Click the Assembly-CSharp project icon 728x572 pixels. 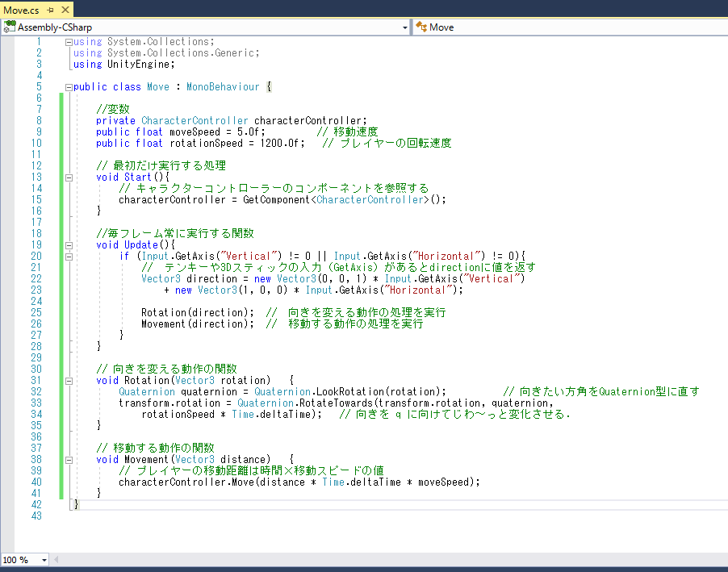[10, 27]
